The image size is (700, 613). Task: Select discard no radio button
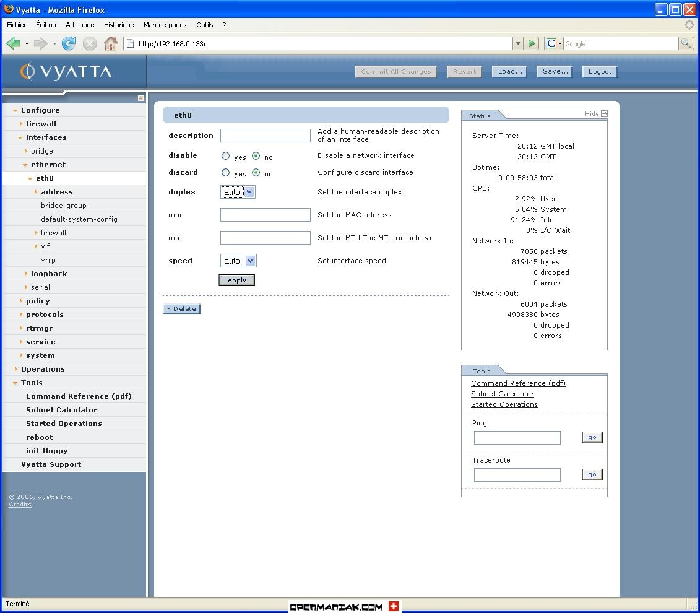256,172
